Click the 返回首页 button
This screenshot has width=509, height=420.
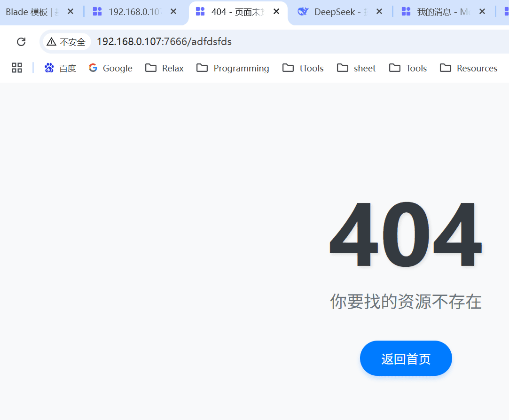pos(406,358)
